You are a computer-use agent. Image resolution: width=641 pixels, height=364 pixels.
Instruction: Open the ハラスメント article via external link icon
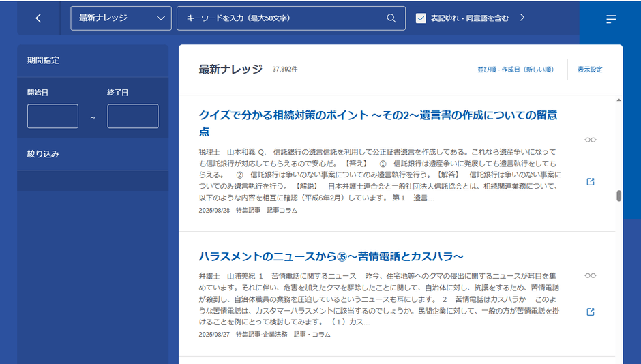591,312
